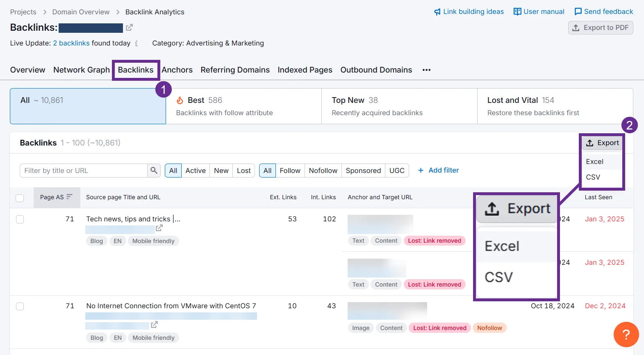The height and width of the screenshot is (355, 644).
Task: Sort by the Last Seen column header
Action: (x=598, y=197)
